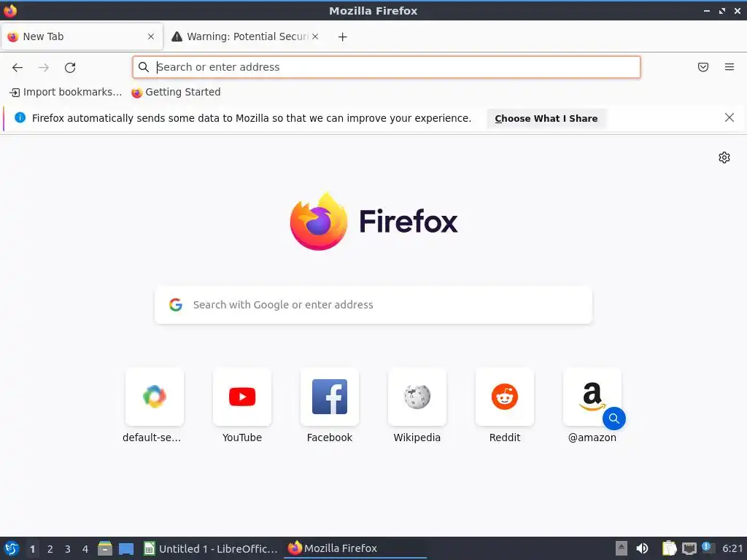Maximize the Mozilla Firefox window
Image resolution: width=747 pixels, height=560 pixels.
722,10
